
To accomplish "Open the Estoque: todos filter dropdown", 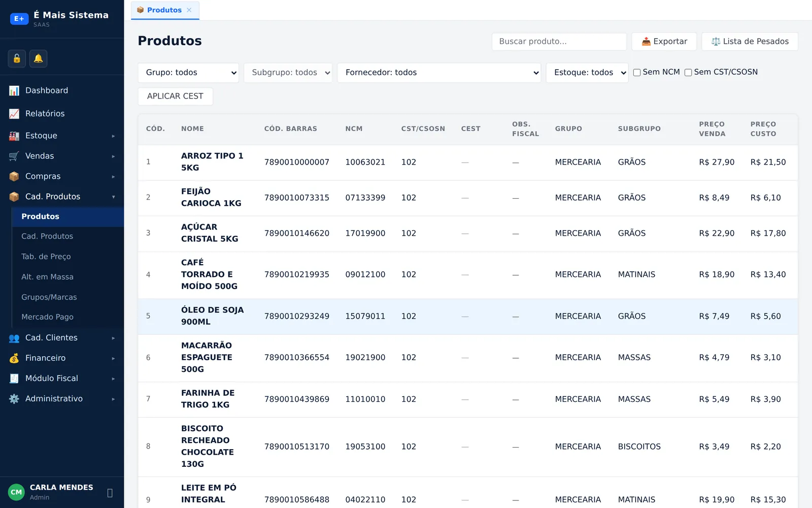I will 587,73.
